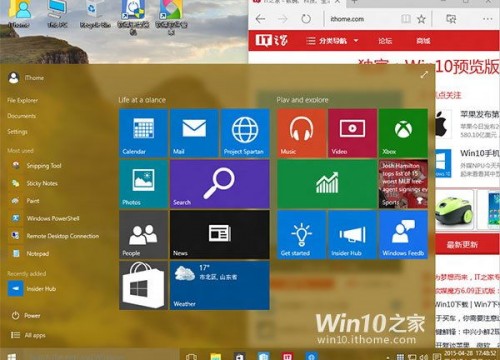Click the red IT Home taskbar icon
The image size is (500, 360).
pyautogui.click(x=287, y=357)
